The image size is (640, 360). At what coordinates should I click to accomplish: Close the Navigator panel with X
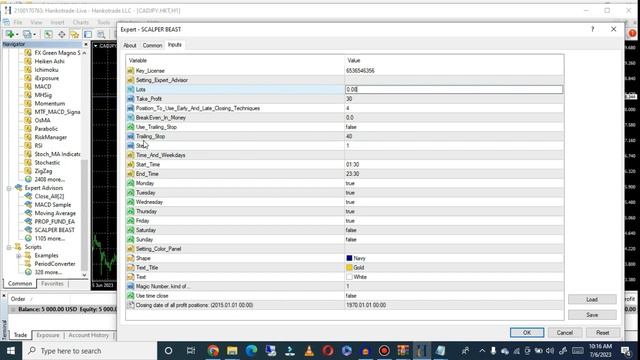pos(86,44)
